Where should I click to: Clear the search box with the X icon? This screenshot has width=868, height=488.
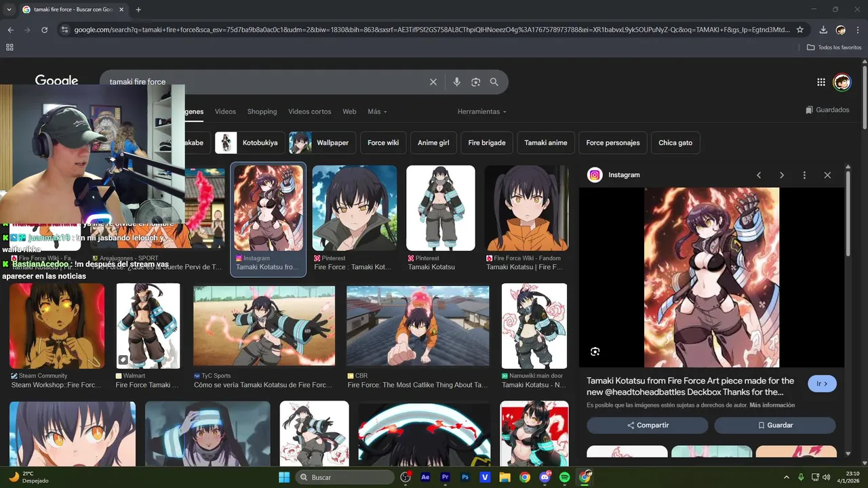coord(433,82)
